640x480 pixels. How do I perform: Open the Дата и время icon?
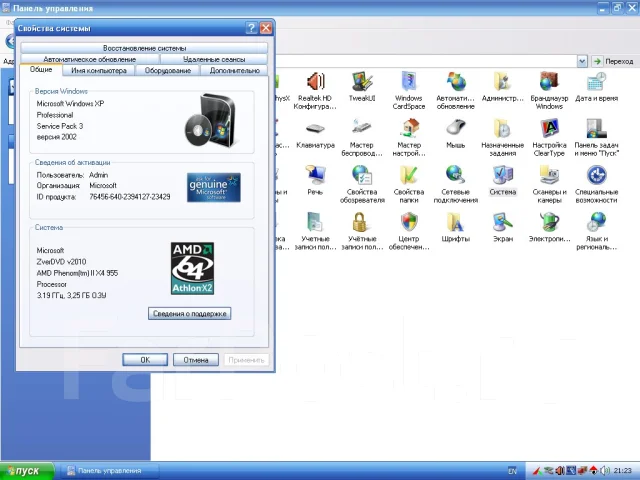pos(596,87)
